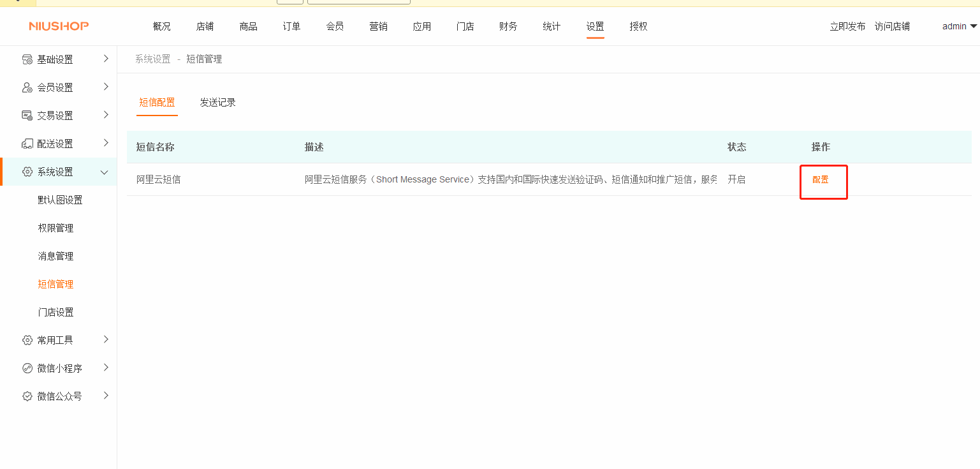The image size is (980, 469).
Task: Click the 会员设置 sidebar icon
Action: pos(27,87)
